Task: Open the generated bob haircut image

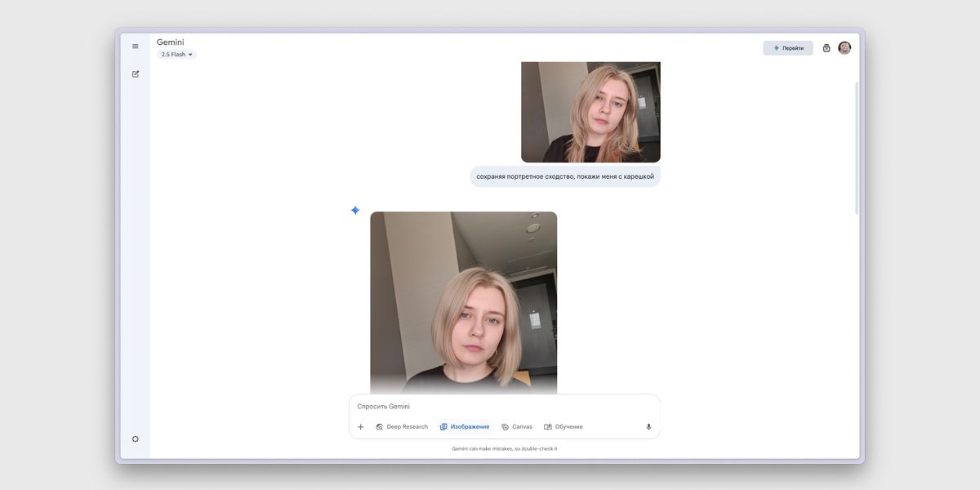Action: coord(463,302)
